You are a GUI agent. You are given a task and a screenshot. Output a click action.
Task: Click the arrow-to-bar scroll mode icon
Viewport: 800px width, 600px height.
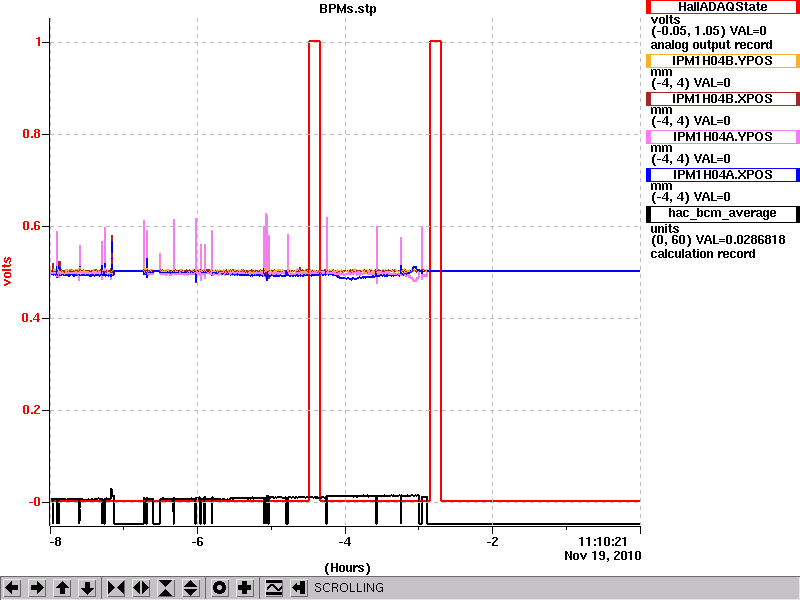pyautogui.click(x=298, y=588)
